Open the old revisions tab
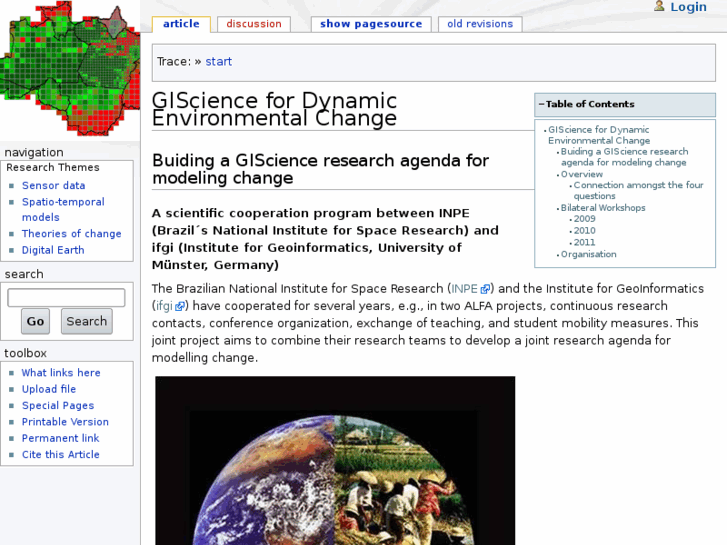This screenshot has height=545, width=727. (x=480, y=24)
